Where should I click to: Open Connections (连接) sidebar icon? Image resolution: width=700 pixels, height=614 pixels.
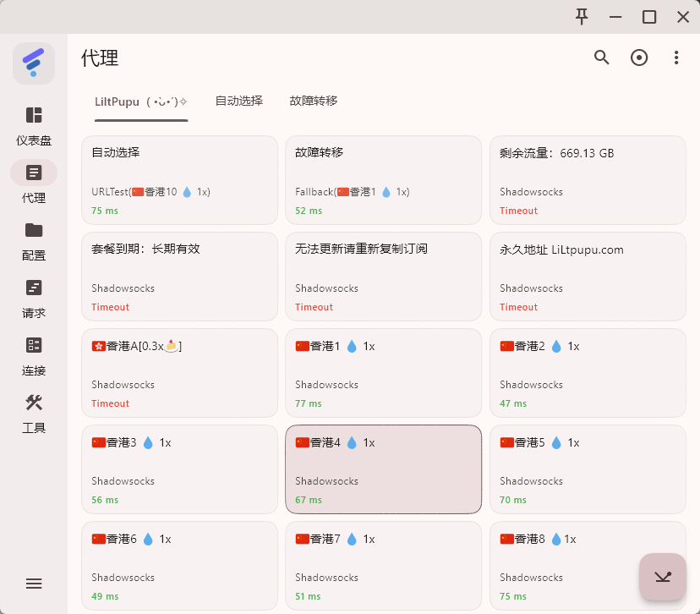pos(34,346)
